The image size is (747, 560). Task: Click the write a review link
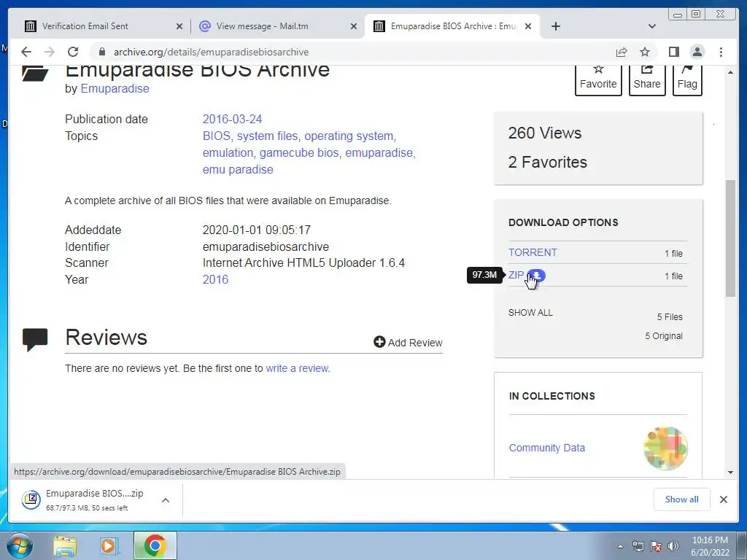pyautogui.click(x=297, y=368)
